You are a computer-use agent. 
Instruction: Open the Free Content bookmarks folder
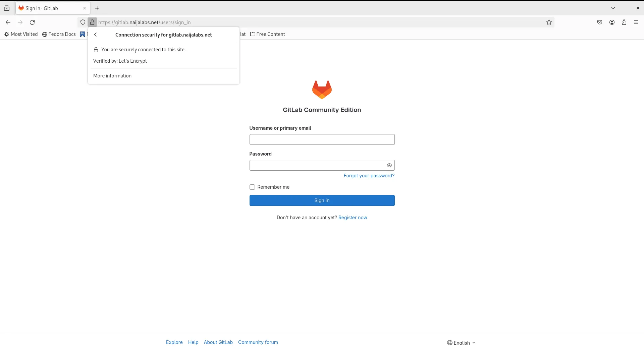click(x=268, y=34)
